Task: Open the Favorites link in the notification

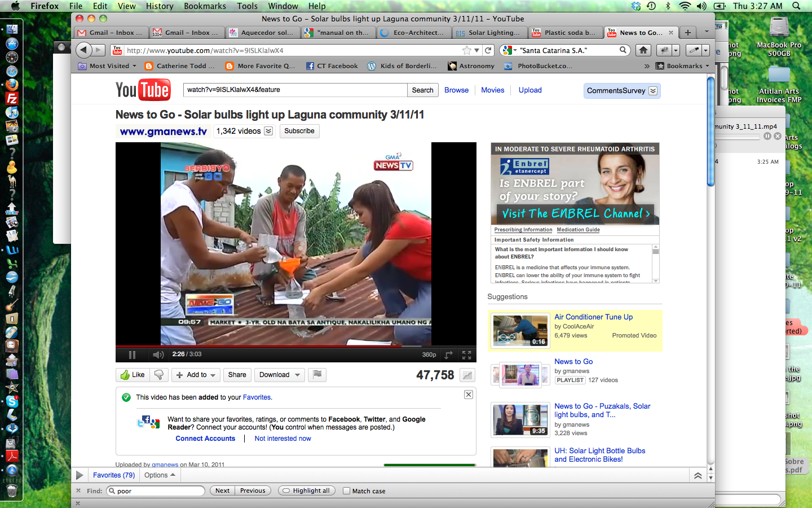Action: [257, 397]
